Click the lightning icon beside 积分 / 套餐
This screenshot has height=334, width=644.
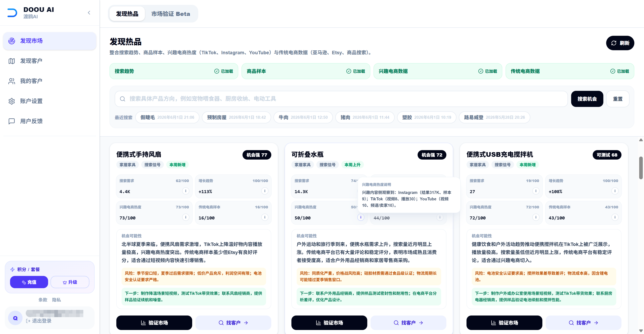(x=12, y=269)
